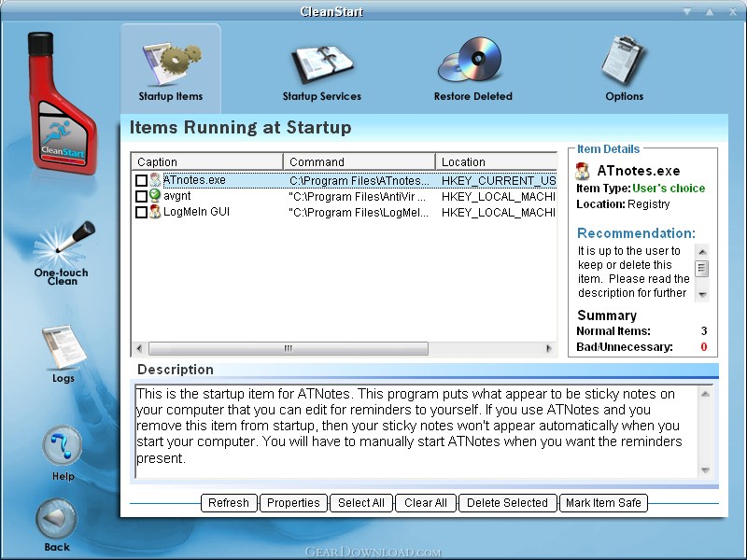Click the Bad/Unnecessary count value 0
Screen dimensions: 747x560
tap(704, 346)
